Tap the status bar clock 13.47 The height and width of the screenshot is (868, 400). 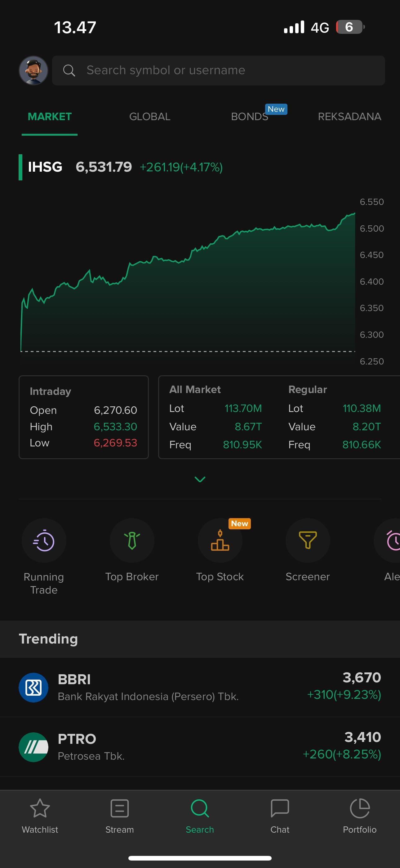[x=75, y=27]
